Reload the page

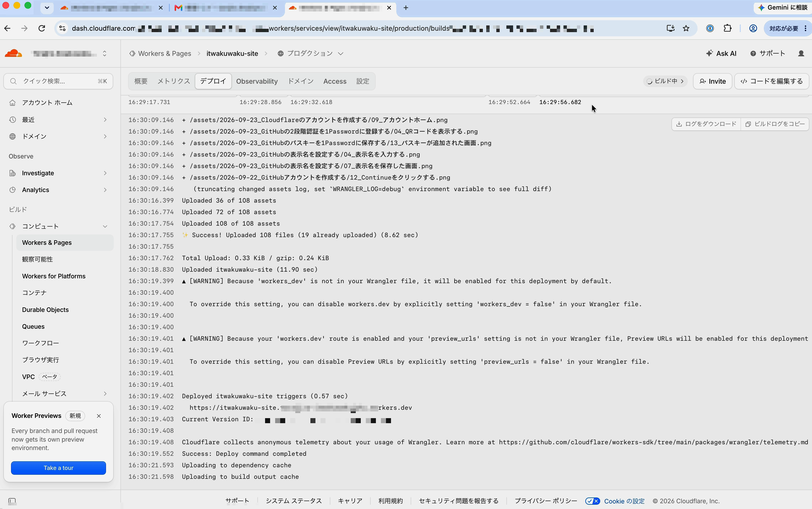42,29
